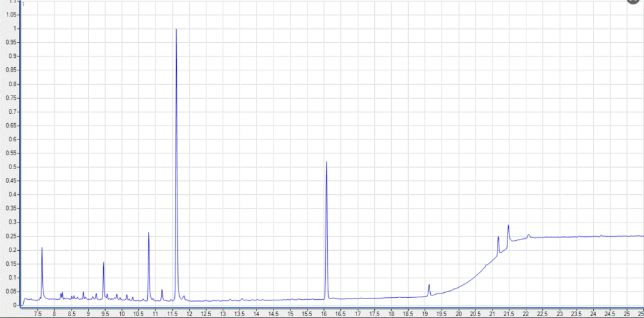Click the small peak near 11.2 minutes
The height and width of the screenshot is (318, 644).
click(162, 290)
